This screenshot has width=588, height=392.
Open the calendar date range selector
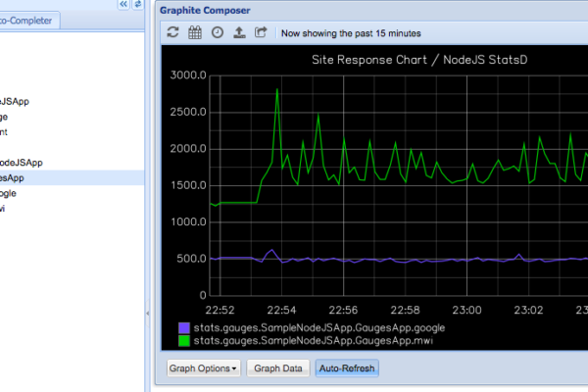point(195,32)
